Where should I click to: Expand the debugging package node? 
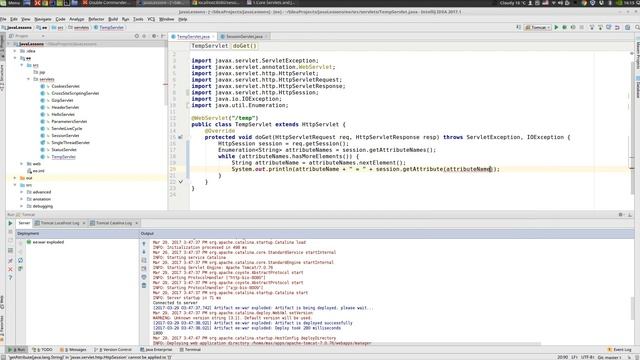click(22, 206)
